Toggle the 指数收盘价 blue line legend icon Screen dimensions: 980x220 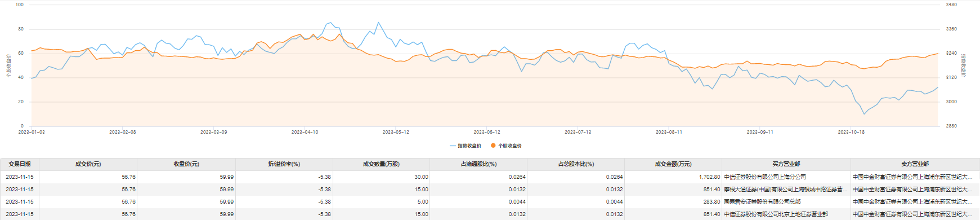click(x=453, y=146)
